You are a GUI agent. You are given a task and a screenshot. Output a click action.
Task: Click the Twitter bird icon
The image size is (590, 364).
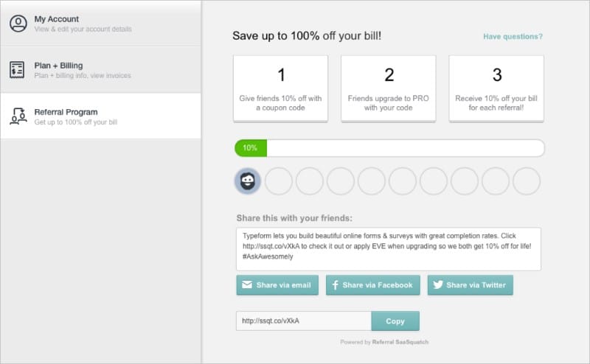(x=437, y=284)
